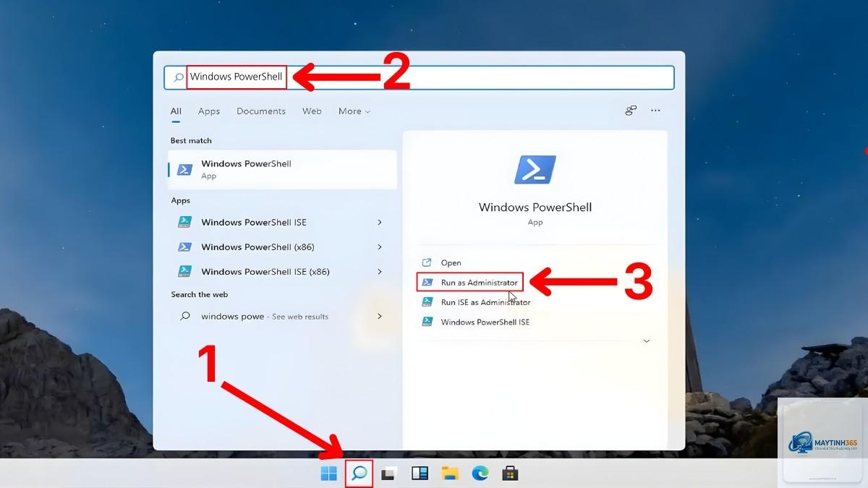The image size is (868, 488).
Task: Click the magnifier icon in the search box
Action: coord(178,77)
